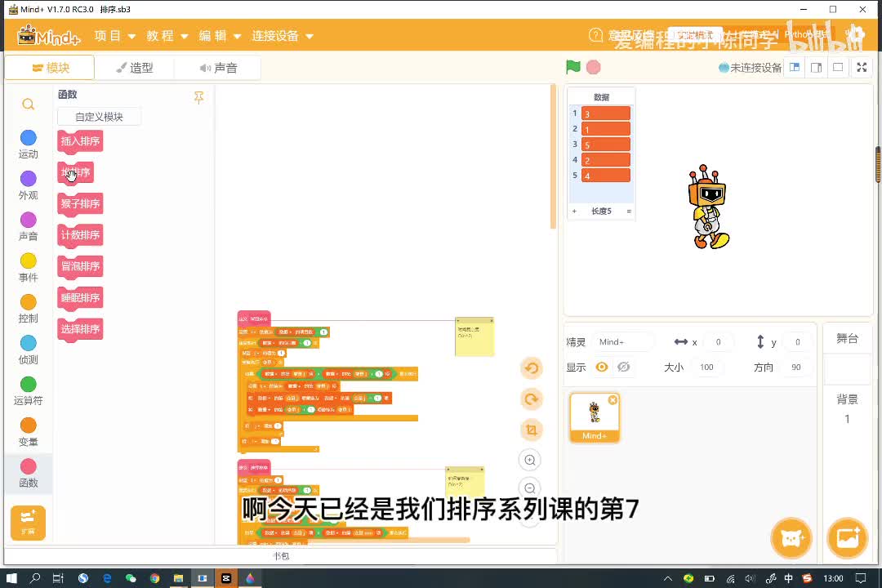Select the 声音 sound category circle
882x588 pixels.
pyautogui.click(x=28, y=220)
